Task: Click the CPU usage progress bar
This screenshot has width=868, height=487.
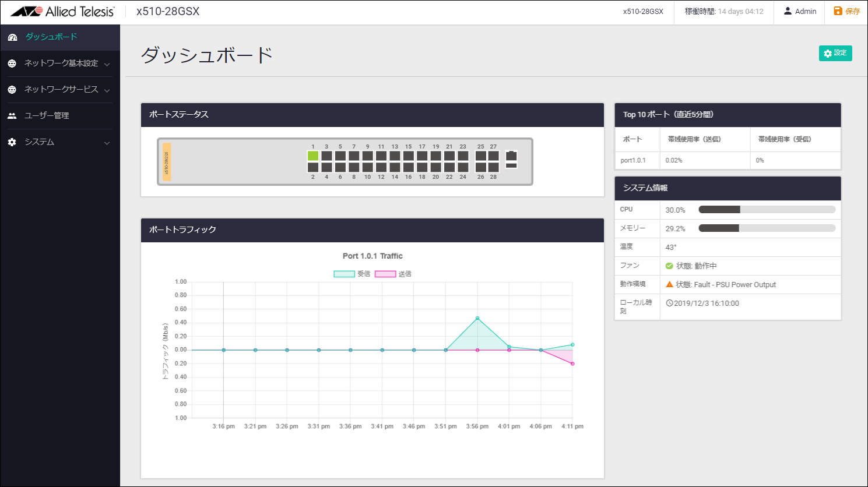Action: pyautogui.click(x=767, y=210)
